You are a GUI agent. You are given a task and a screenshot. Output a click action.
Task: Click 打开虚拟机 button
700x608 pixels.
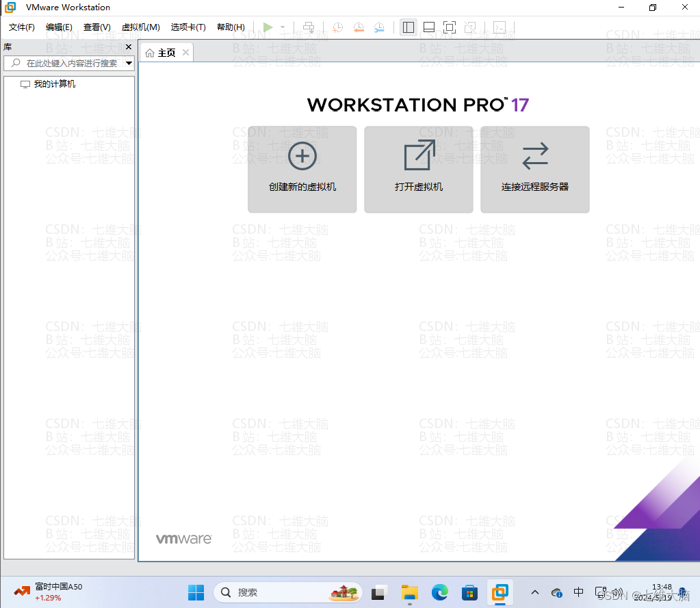coord(419,170)
